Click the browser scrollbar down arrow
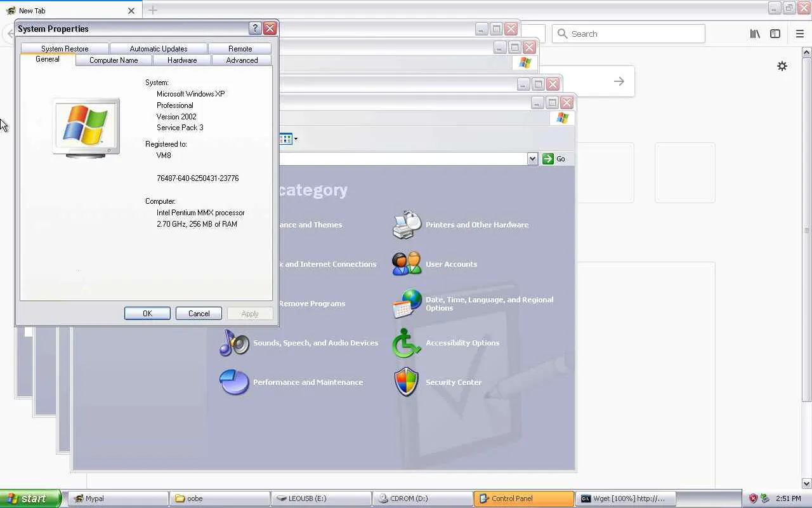 [807, 483]
